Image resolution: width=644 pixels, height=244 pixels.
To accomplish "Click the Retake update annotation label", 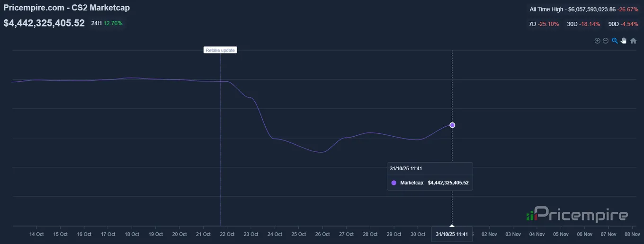I will [x=220, y=50].
